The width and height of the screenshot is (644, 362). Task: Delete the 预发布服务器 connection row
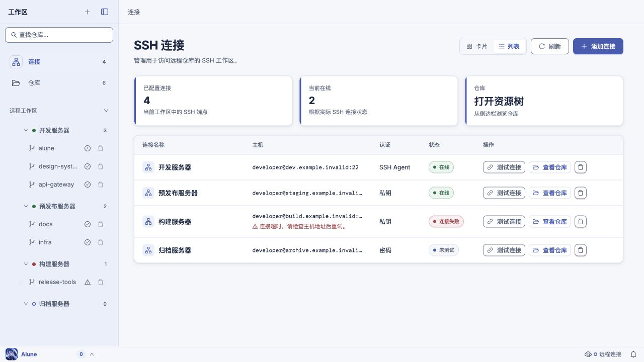coord(581,193)
